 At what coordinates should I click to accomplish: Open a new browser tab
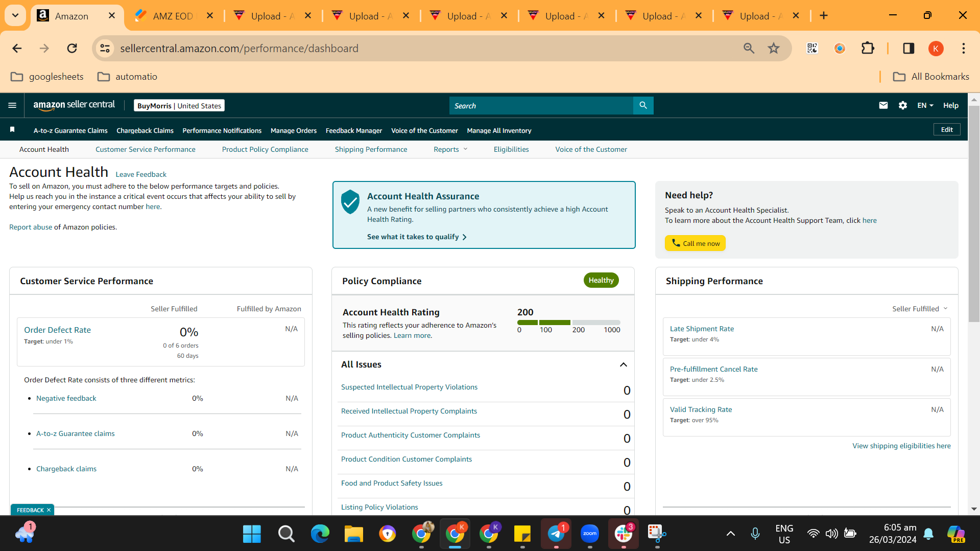point(824,15)
